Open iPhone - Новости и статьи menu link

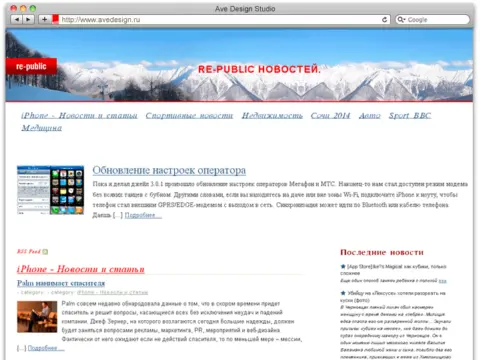(x=79, y=115)
